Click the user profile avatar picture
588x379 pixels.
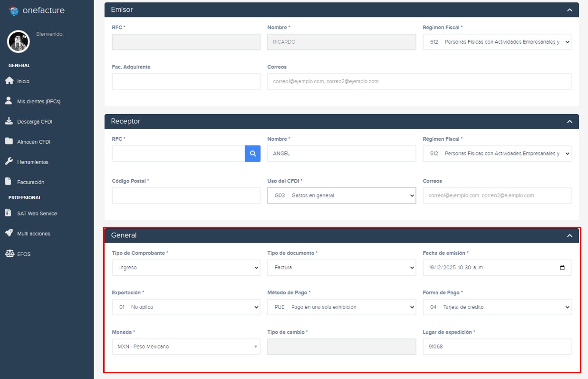(19, 42)
